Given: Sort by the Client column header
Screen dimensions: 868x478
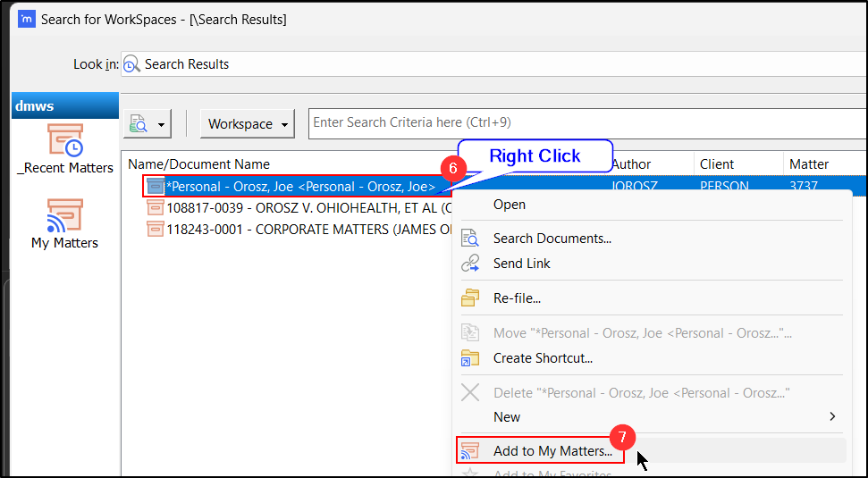Looking at the screenshot, I should (x=717, y=164).
